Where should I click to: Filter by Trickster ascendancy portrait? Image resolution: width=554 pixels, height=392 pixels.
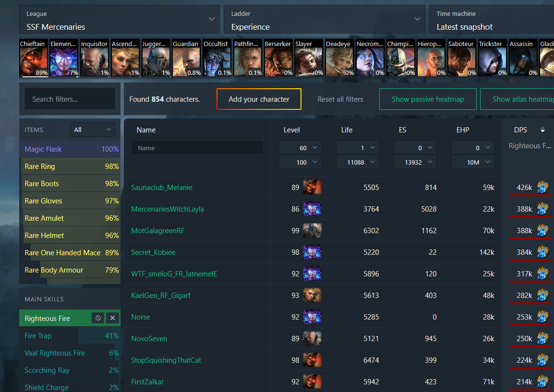click(x=493, y=58)
